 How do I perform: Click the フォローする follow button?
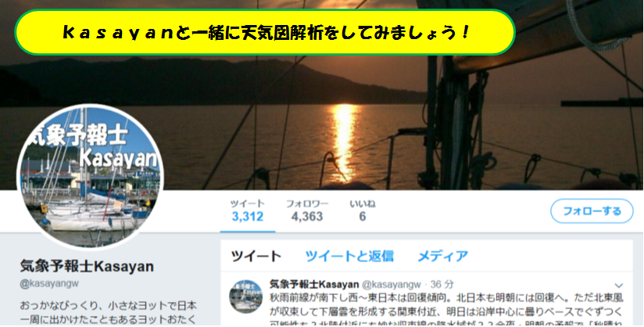click(592, 211)
